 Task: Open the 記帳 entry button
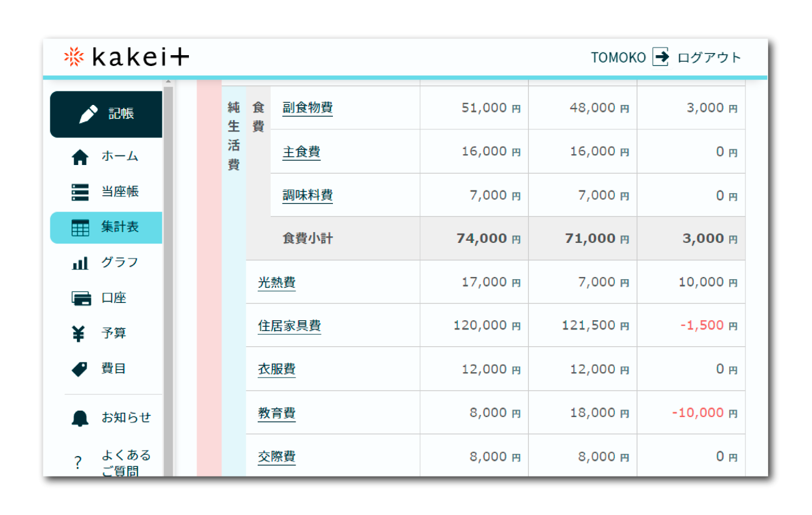(x=106, y=114)
